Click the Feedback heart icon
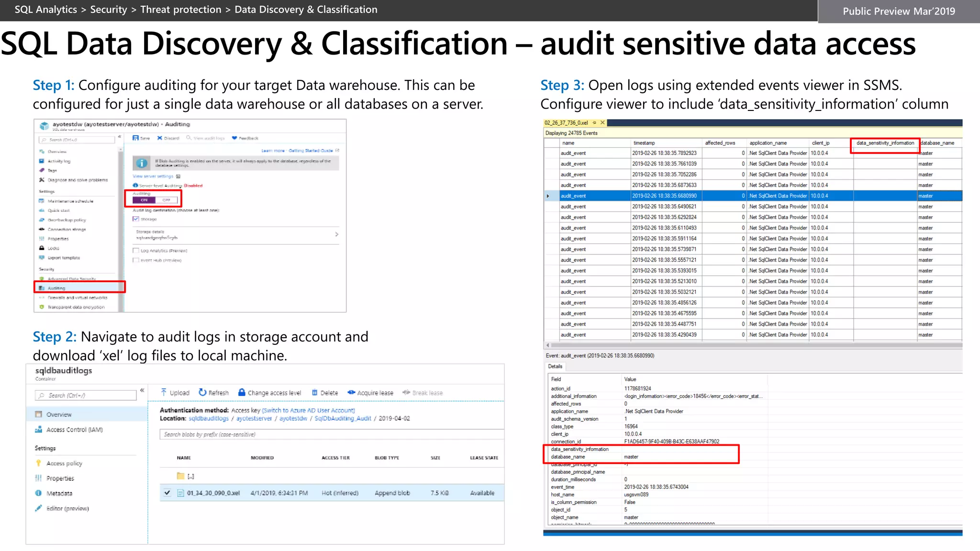 click(x=234, y=138)
